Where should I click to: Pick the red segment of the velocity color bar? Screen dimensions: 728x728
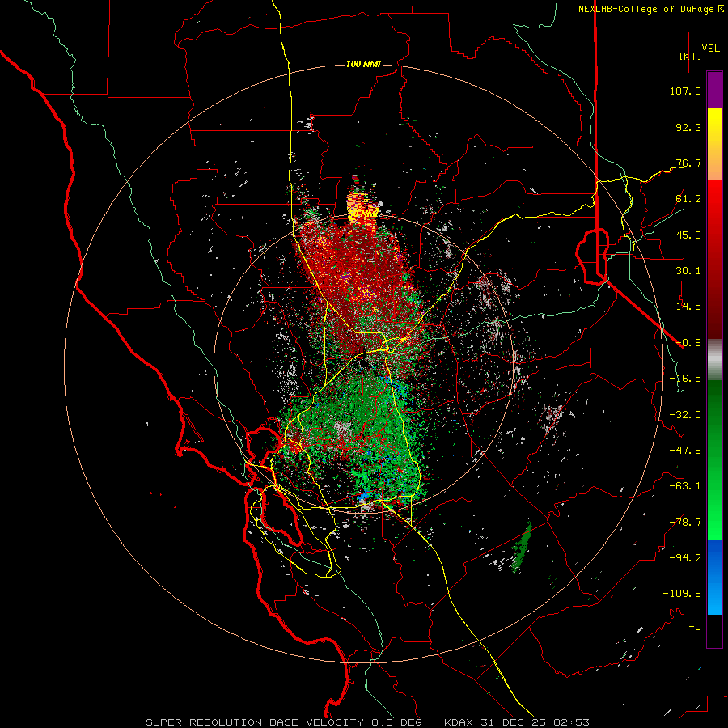[714, 259]
